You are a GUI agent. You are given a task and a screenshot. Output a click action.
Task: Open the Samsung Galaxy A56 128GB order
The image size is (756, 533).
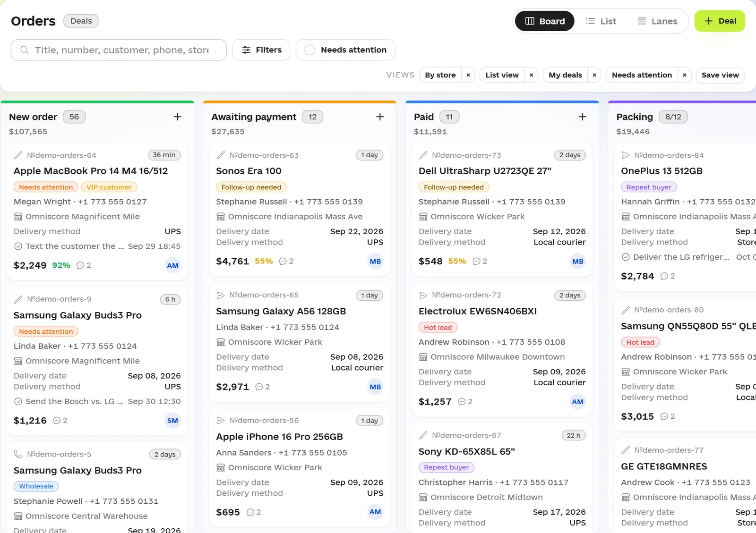[281, 311]
